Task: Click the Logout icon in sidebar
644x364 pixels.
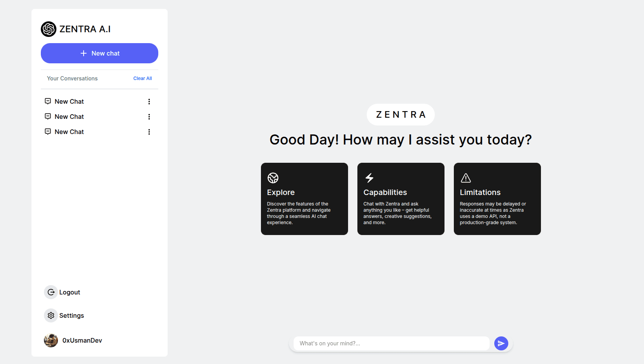Action: click(51, 292)
